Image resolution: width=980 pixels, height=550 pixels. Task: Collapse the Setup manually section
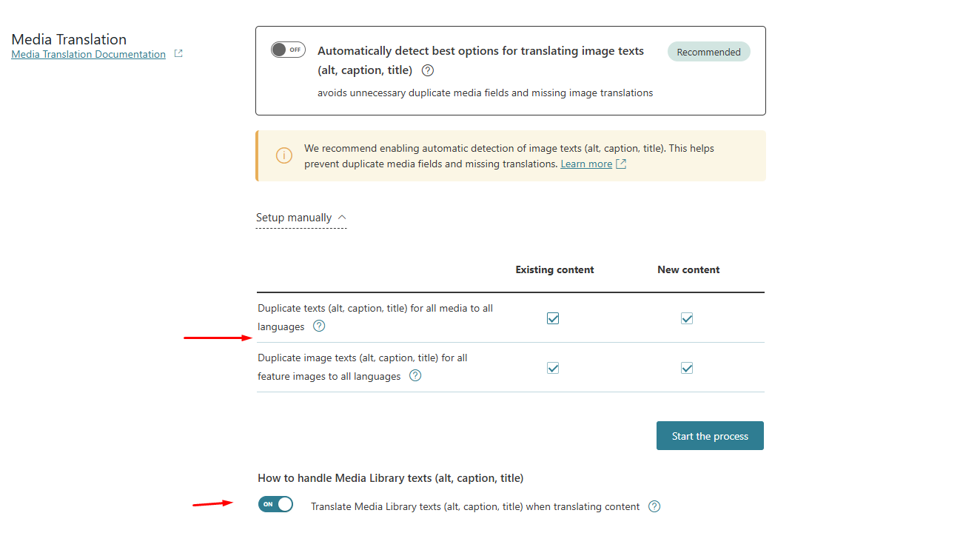[294, 218]
